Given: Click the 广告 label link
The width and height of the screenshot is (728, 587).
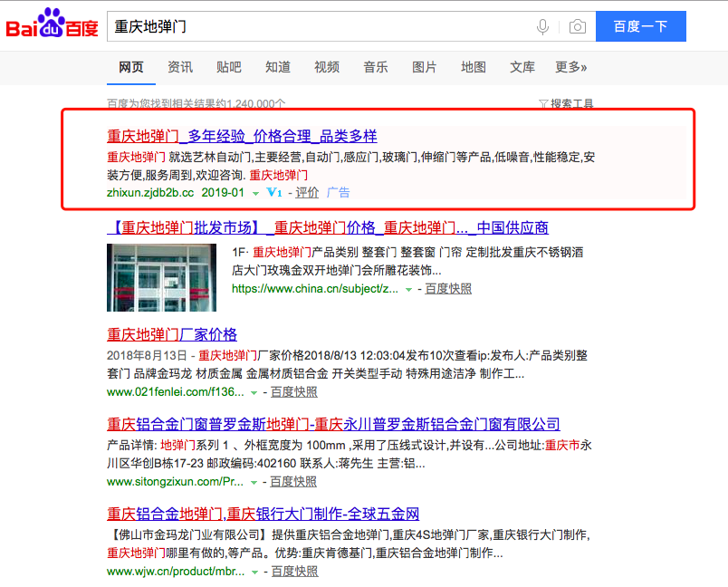Looking at the screenshot, I should tap(338, 192).
